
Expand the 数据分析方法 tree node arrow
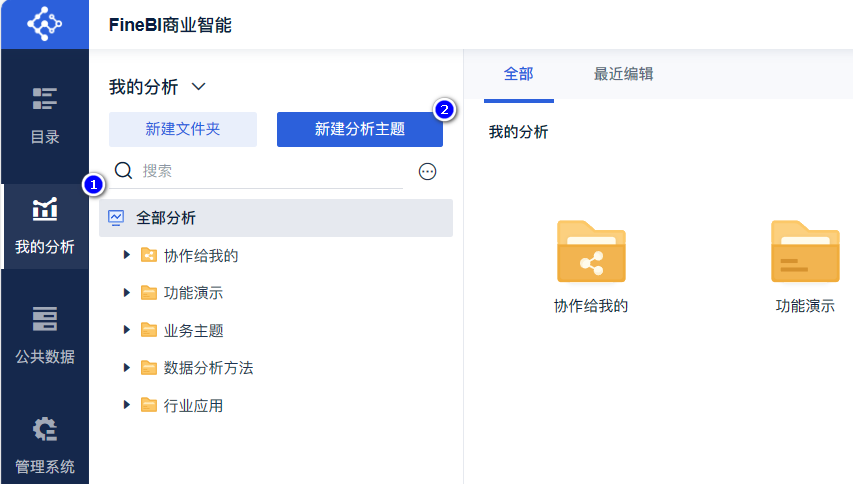(x=127, y=368)
